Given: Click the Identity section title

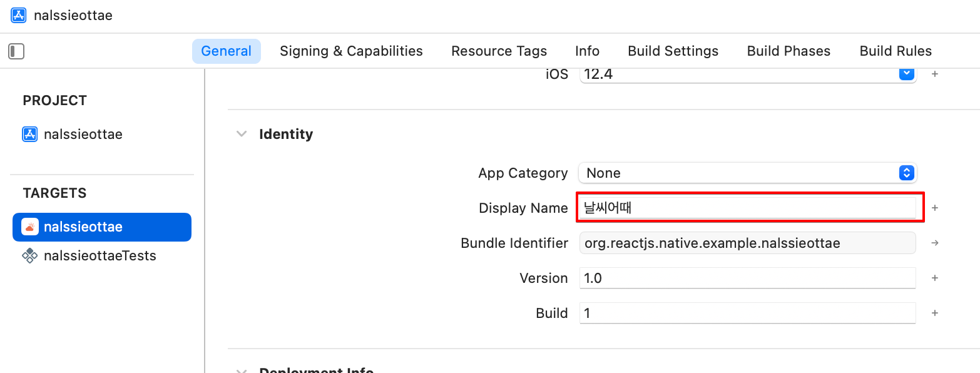Looking at the screenshot, I should coord(286,134).
